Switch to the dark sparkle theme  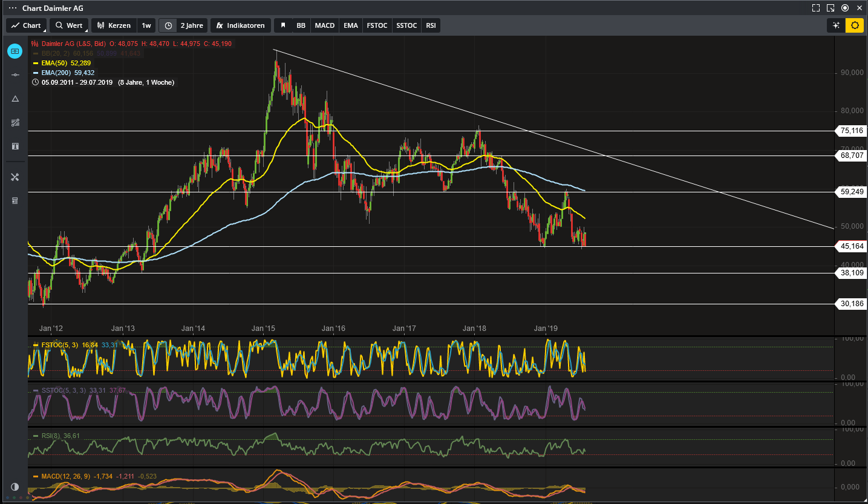(836, 25)
